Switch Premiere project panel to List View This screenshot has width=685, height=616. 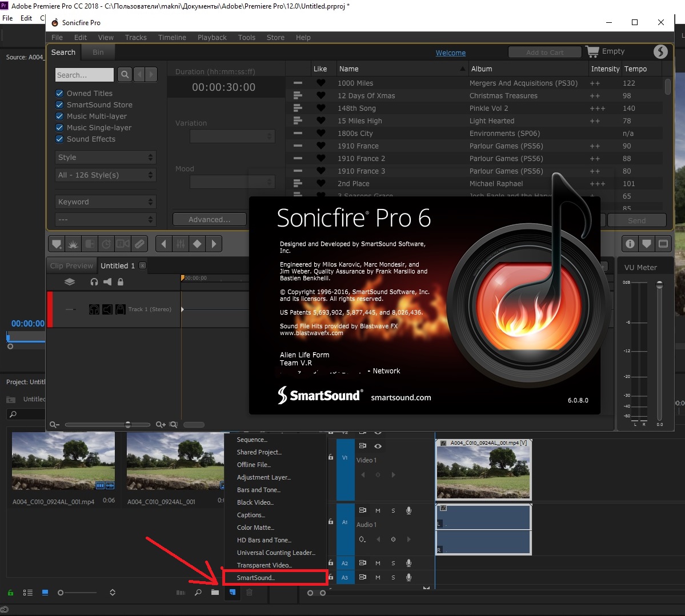coord(27,593)
